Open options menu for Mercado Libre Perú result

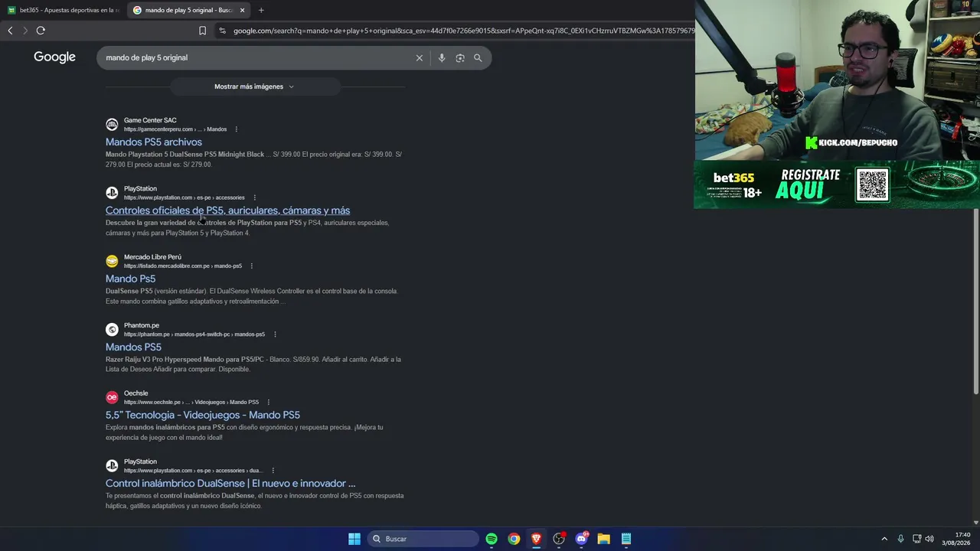(x=251, y=266)
